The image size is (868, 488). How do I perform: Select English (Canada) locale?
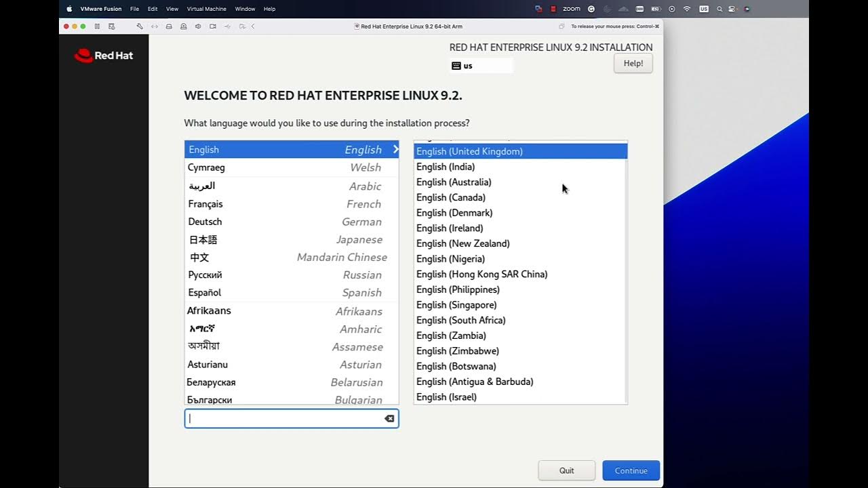click(x=451, y=197)
